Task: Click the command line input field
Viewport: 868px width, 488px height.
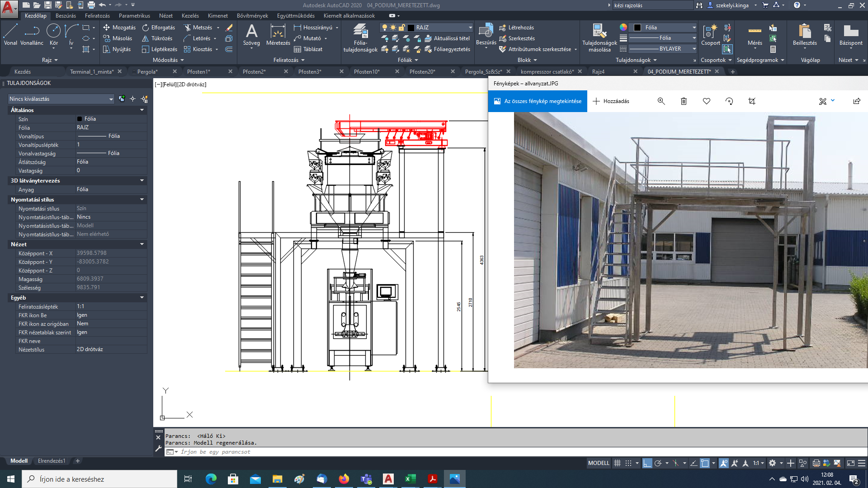Action: pyautogui.click(x=515, y=452)
